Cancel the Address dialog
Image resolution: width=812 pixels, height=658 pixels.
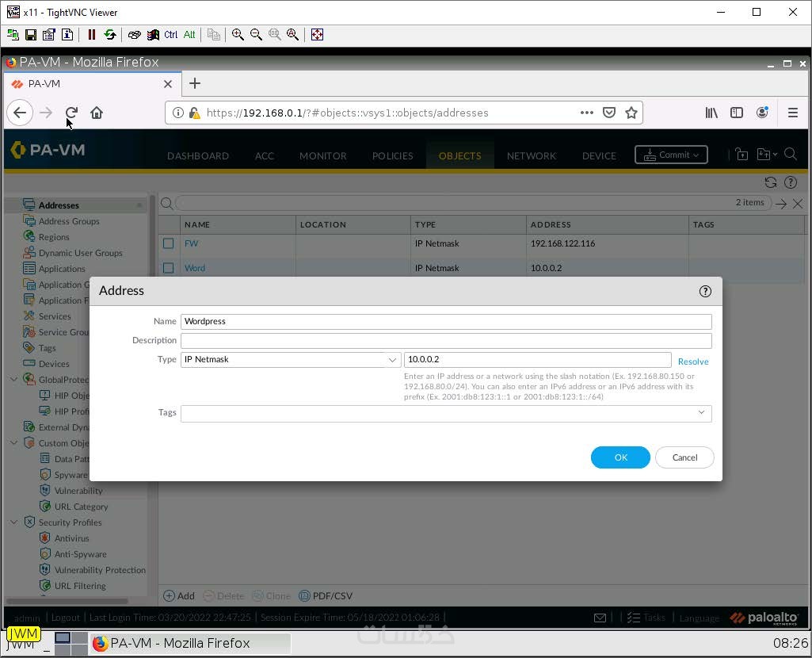684,457
